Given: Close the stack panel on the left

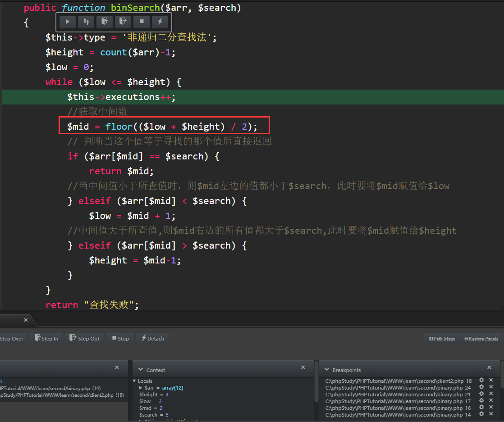Looking at the screenshot, I should [117, 368].
